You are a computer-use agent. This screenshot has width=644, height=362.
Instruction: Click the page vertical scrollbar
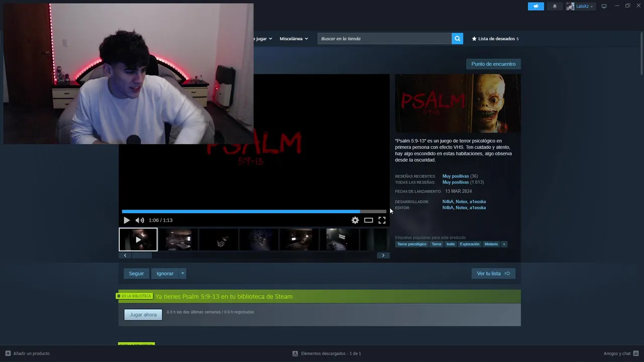pyautogui.click(x=641, y=53)
